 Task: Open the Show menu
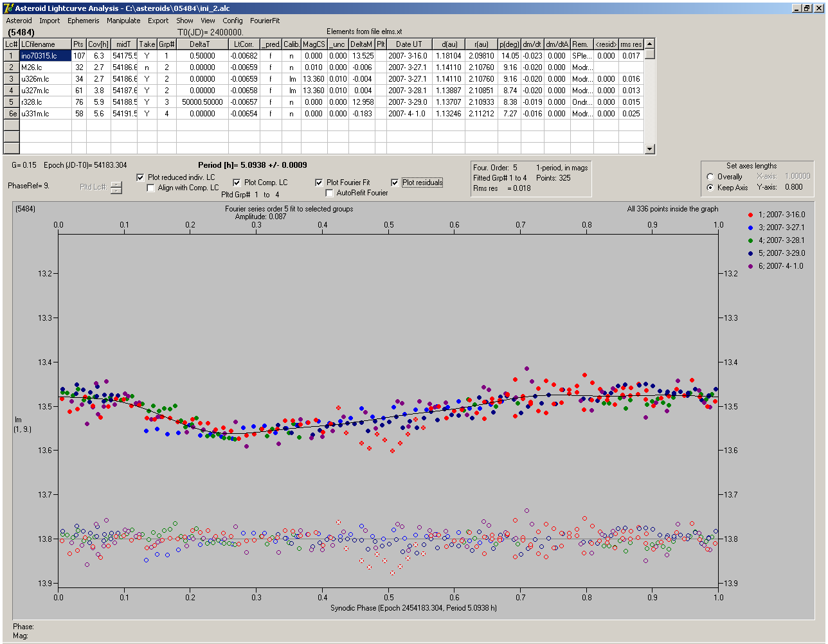pos(184,21)
